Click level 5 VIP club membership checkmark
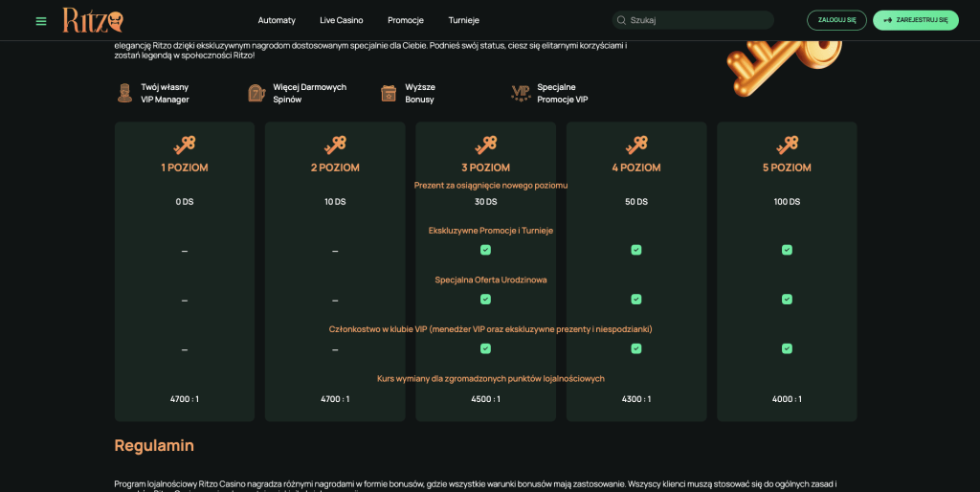The height and width of the screenshot is (492, 980). 787,348
